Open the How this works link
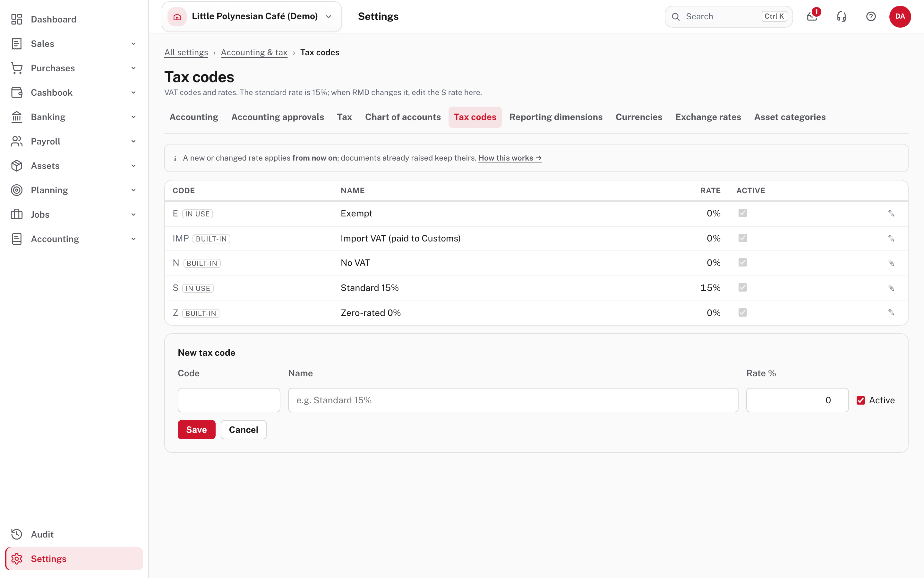The height and width of the screenshot is (578, 924). click(510, 158)
